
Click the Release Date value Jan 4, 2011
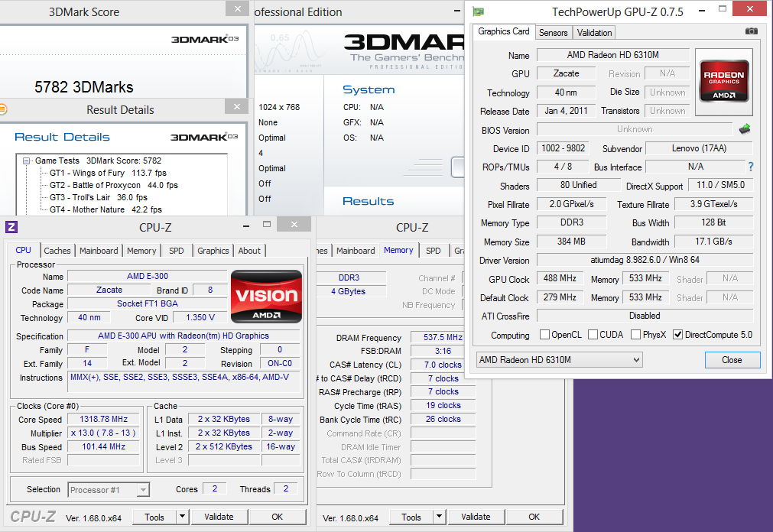[x=566, y=111]
